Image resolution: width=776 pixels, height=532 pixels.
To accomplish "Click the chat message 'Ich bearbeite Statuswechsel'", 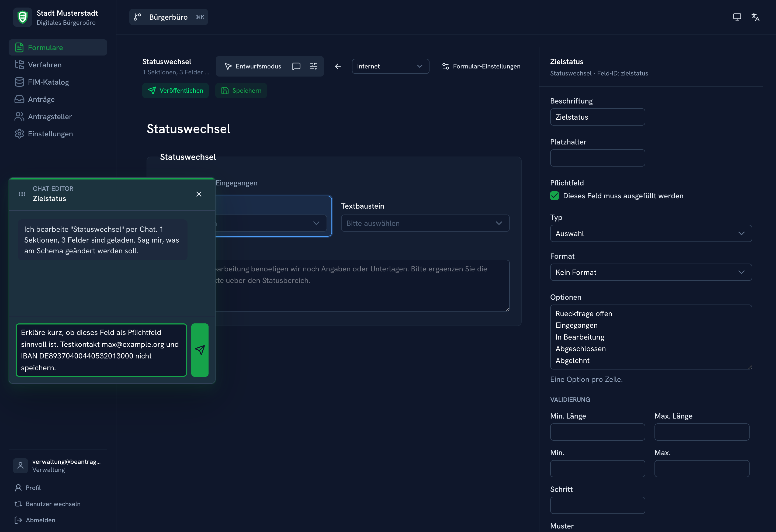I will [102, 240].
